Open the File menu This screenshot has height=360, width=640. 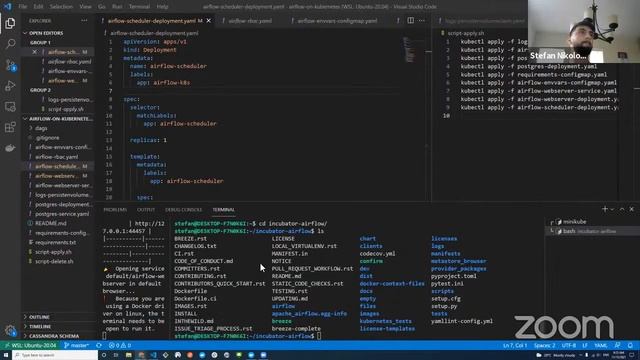click(23, 7)
